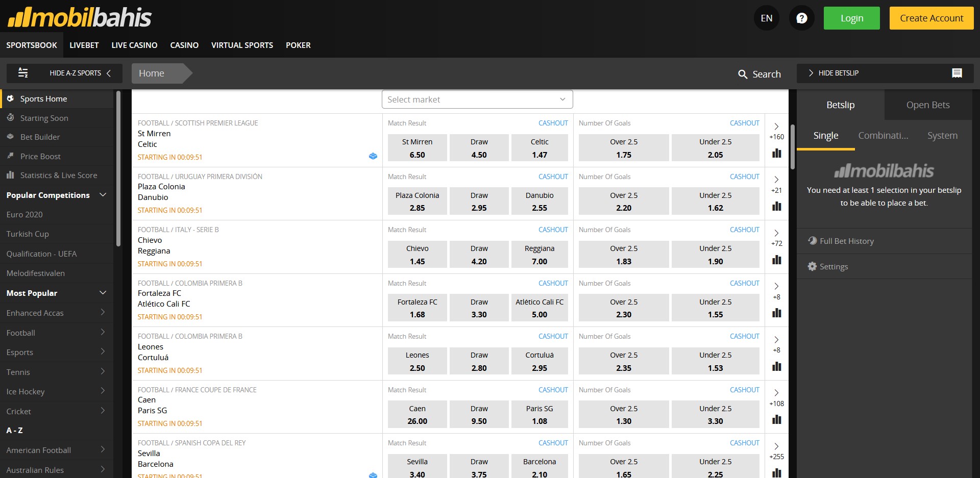Click sidebar vertical scrollbar
980x478 pixels.
pos(118,168)
